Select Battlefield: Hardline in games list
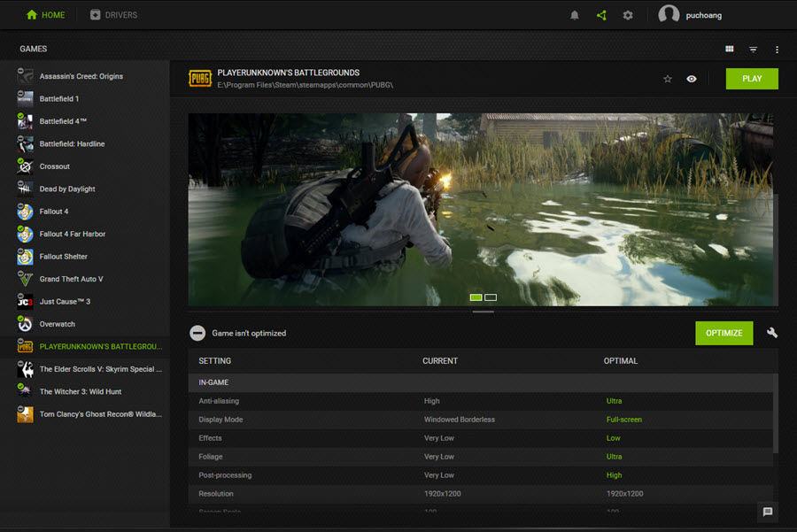 85,143
